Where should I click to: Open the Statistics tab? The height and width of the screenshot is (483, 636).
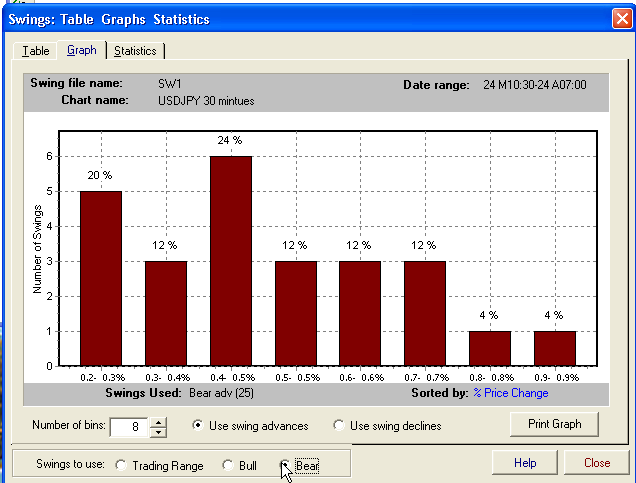[135, 51]
